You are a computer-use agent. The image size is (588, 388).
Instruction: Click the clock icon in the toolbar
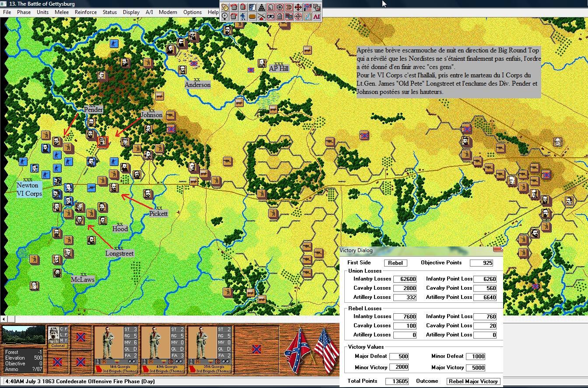tap(225, 7)
